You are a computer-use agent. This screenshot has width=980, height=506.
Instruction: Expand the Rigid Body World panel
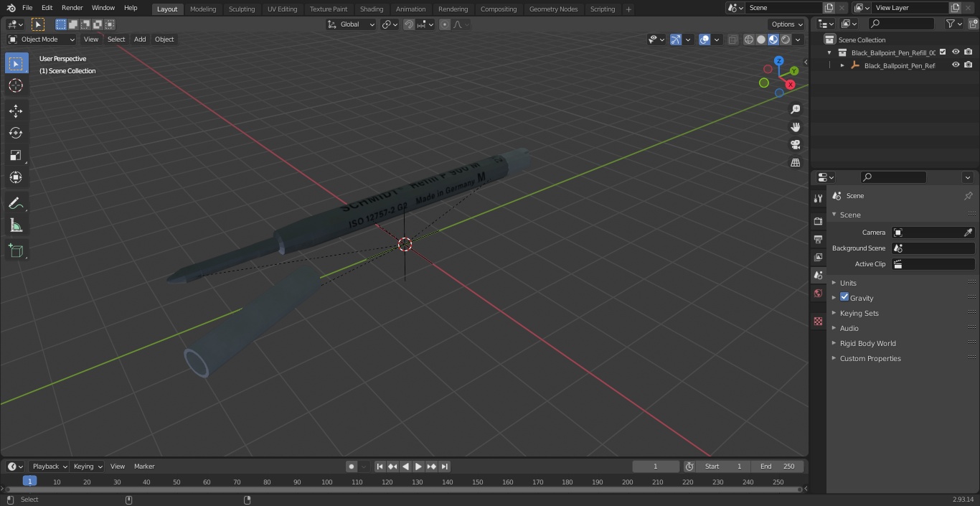(x=868, y=343)
